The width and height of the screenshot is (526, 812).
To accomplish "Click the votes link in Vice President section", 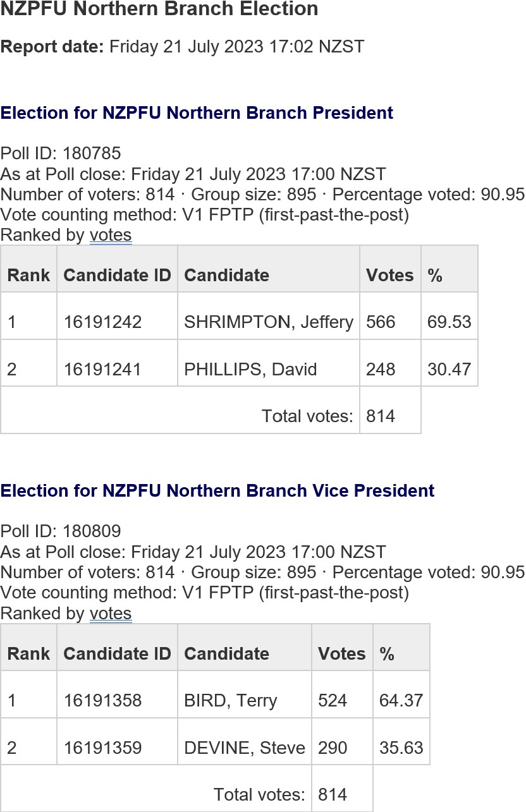I will 111,614.
